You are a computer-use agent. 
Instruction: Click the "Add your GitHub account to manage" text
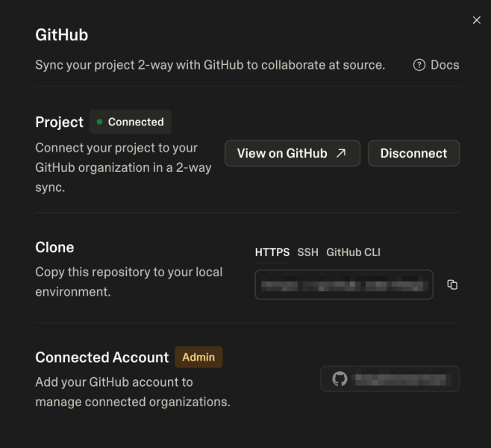pos(133,392)
